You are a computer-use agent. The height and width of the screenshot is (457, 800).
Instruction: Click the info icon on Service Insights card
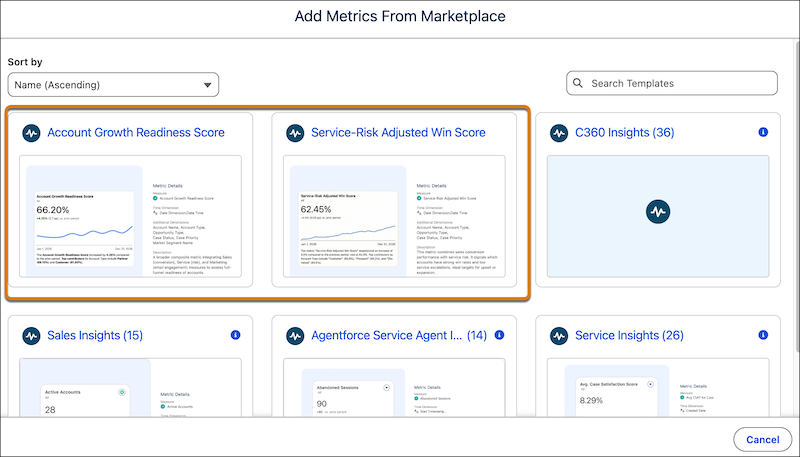(x=763, y=335)
